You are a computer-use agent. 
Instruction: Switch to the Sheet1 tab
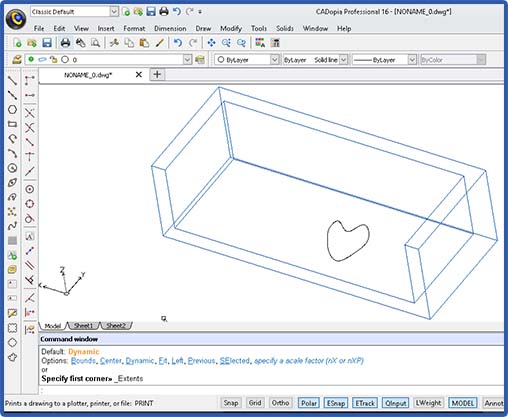point(83,325)
